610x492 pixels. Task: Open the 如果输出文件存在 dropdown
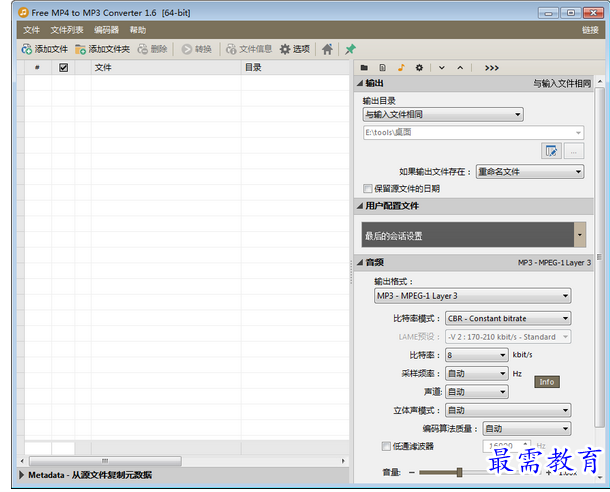coord(530,172)
